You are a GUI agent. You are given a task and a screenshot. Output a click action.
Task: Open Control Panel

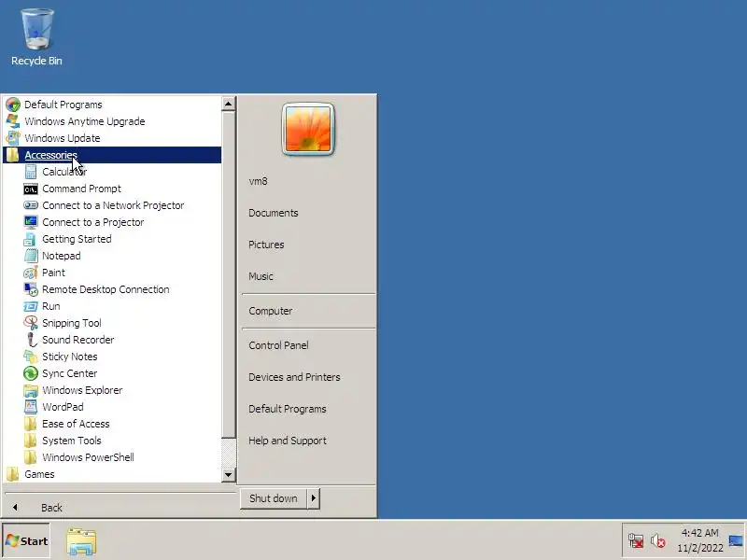(278, 345)
